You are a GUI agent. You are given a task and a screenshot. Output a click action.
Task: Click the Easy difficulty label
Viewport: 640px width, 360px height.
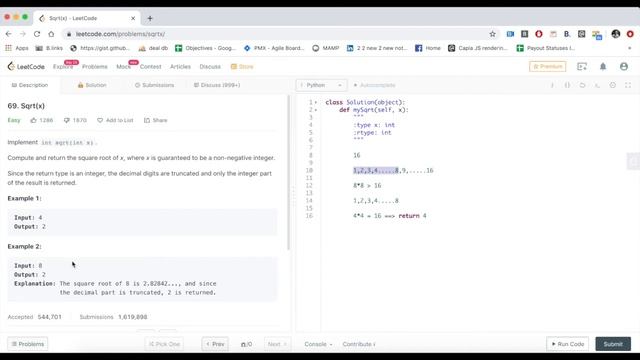14,120
